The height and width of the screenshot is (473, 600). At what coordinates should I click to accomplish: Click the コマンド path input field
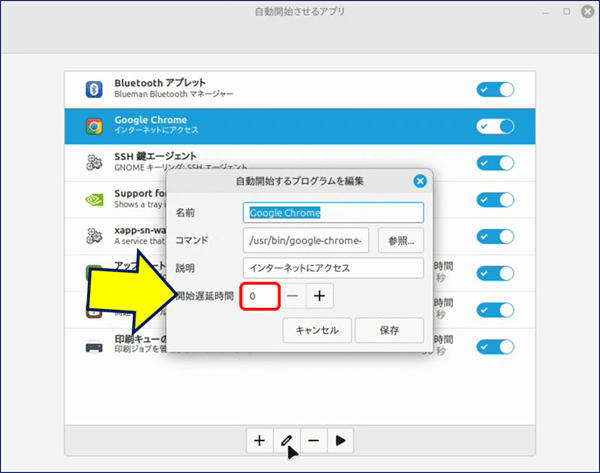click(306, 240)
